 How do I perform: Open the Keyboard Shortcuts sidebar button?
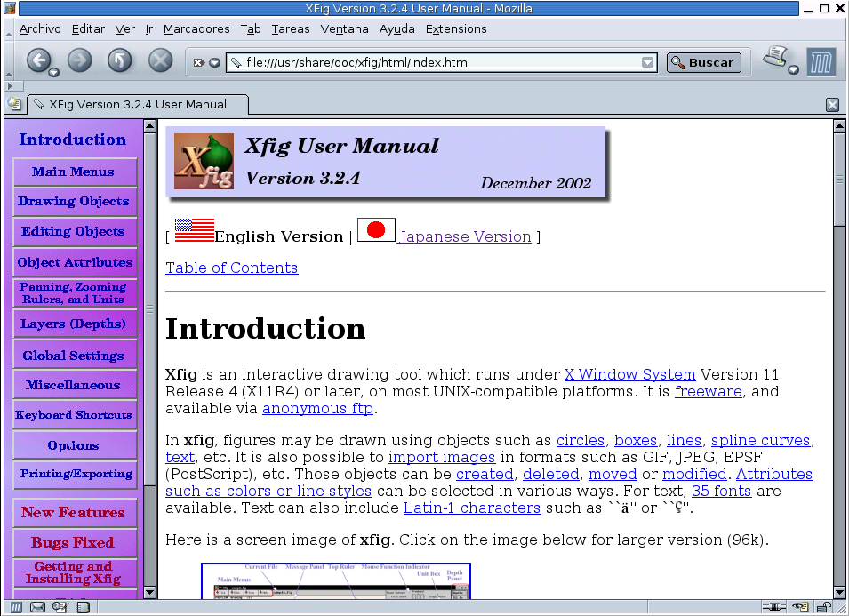point(75,415)
